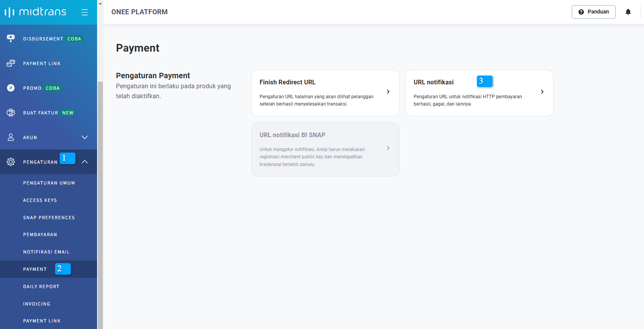644x329 pixels.
Task: Click the Disbursement sidebar icon
Action: [11, 39]
